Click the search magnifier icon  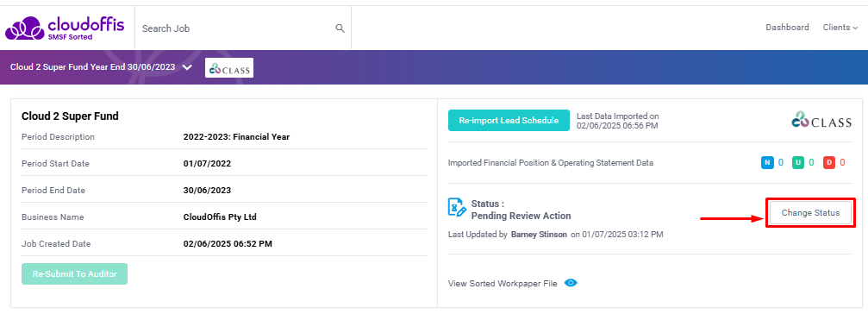[x=340, y=28]
